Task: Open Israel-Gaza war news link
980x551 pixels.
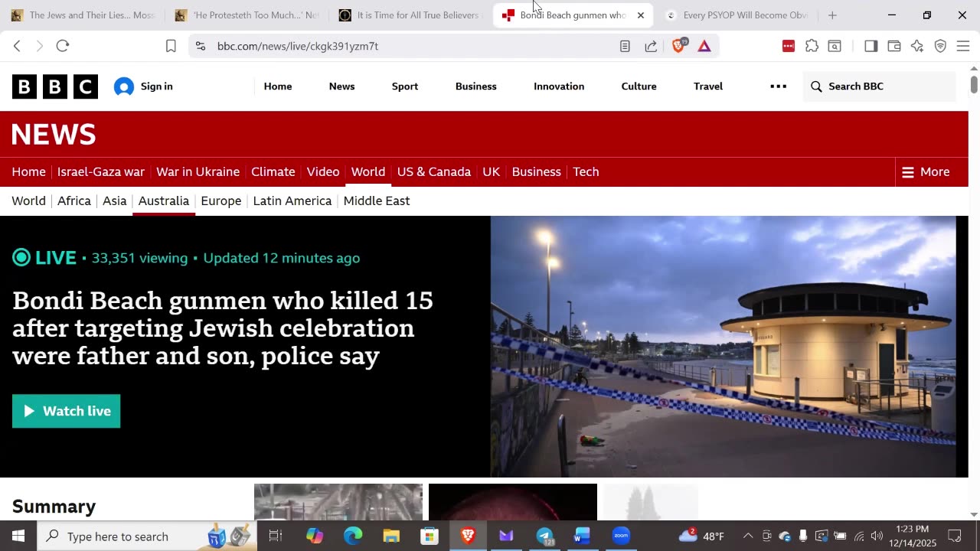Action: click(101, 172)
